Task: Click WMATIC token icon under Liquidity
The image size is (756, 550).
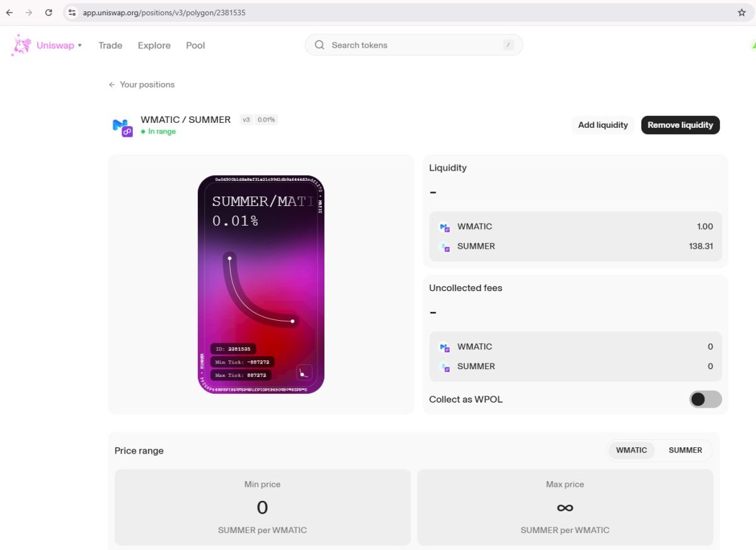Action: [444, 227]
